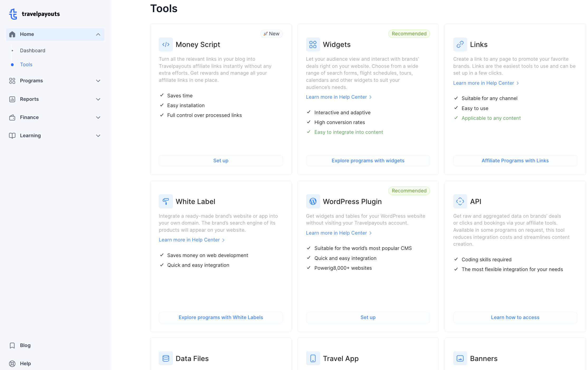Click 'Coding skills required' text

click(486, 260)
